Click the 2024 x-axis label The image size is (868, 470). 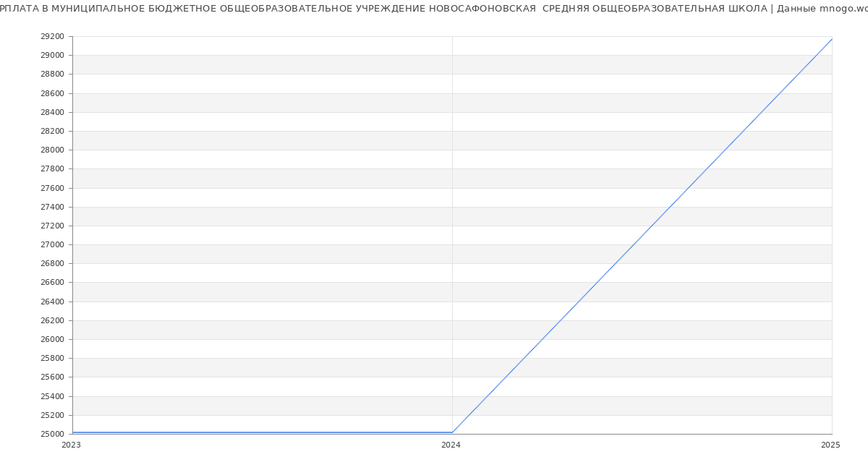pos(451,445)
